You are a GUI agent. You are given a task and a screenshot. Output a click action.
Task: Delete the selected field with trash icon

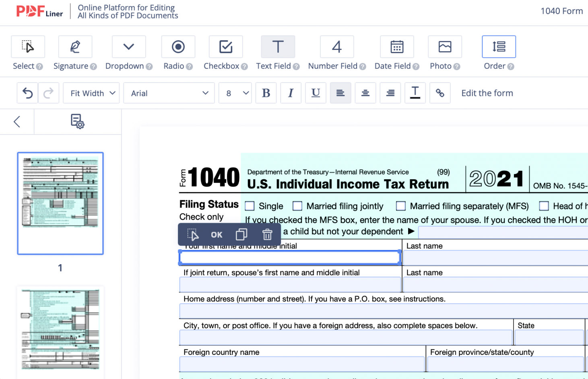267,234
